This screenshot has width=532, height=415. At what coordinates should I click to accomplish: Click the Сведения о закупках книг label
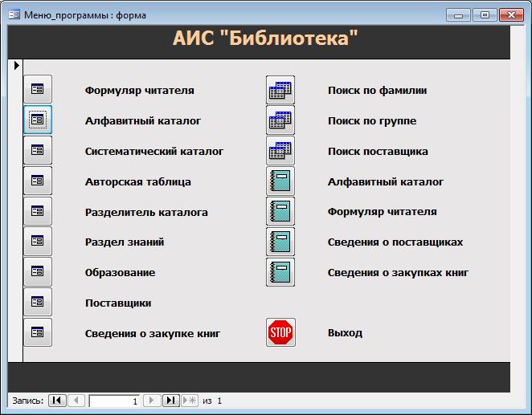(x=398, y=272)
